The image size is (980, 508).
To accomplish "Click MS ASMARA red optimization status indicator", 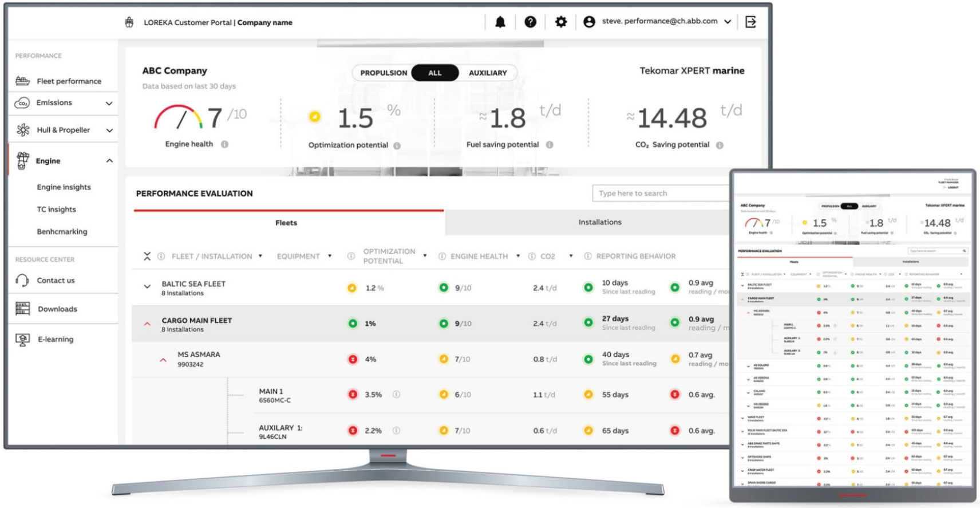I will [x=353, y=360].
